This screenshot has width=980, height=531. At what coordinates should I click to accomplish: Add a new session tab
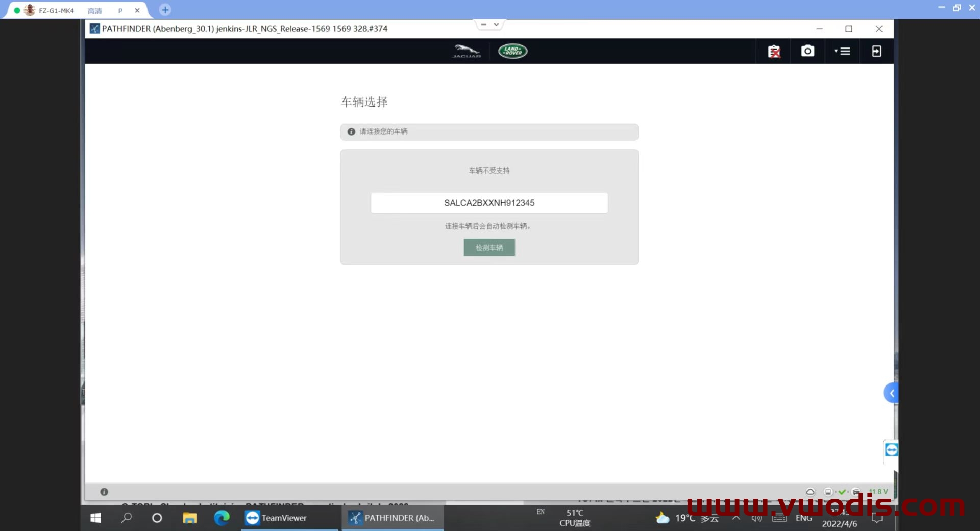click(x=165, y=10)
